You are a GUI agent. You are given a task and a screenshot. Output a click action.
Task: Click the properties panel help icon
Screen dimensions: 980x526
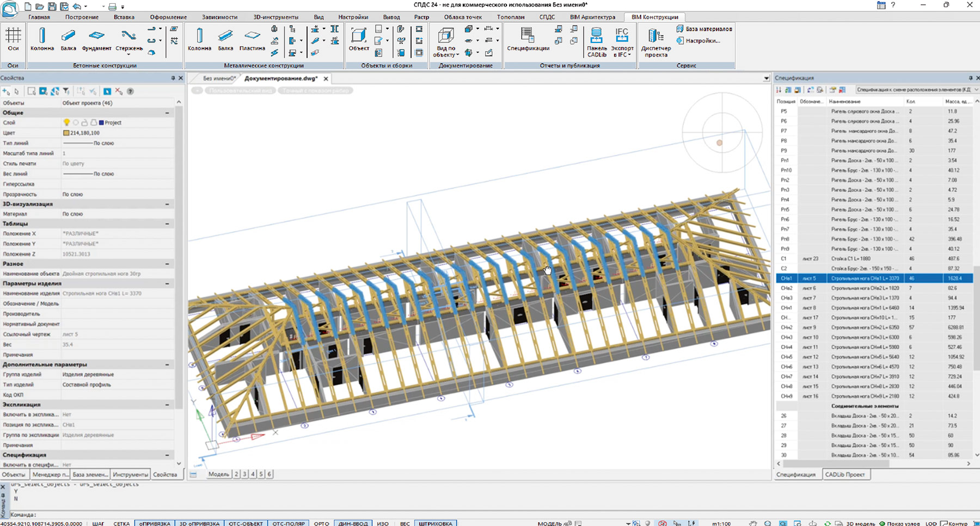tap(130, 91)
